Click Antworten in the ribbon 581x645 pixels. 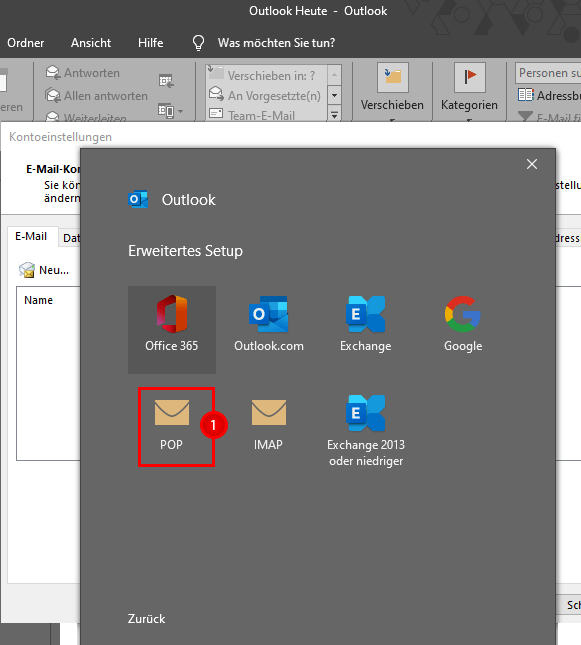[x=83, y=73]
